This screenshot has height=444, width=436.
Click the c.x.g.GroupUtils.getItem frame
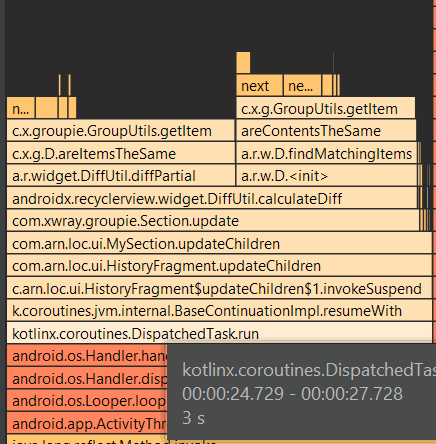pos(326,108)
